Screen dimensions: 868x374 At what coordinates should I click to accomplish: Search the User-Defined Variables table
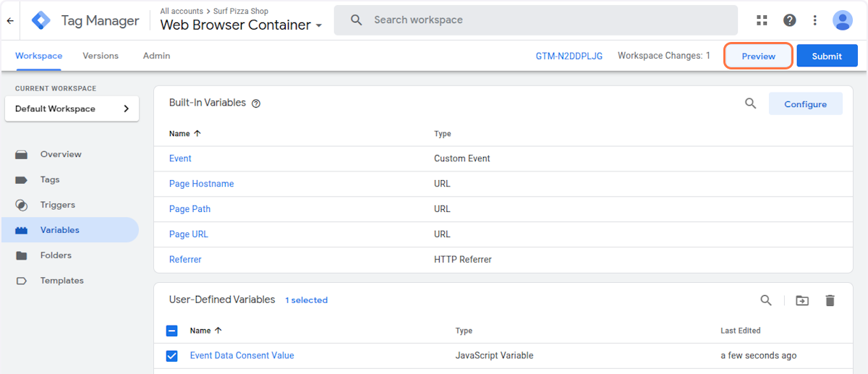click(x=765, y=300)
